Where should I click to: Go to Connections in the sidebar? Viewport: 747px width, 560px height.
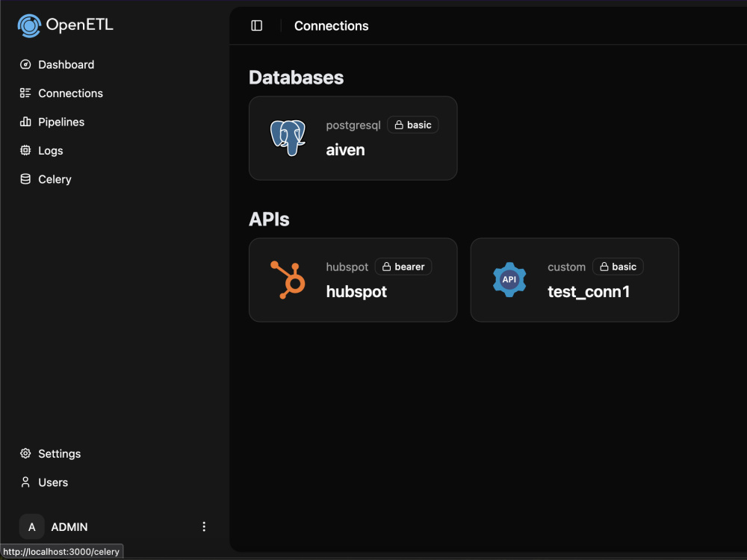[70, 93]
